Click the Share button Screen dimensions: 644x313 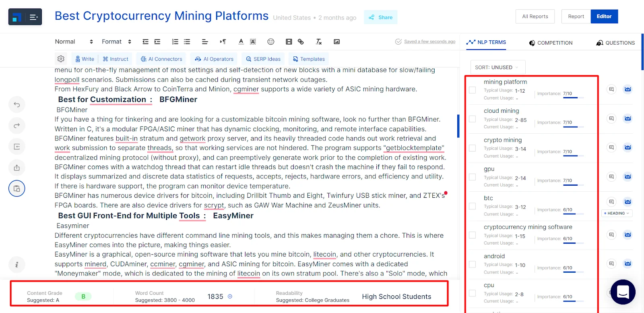(x=381, y=17)
